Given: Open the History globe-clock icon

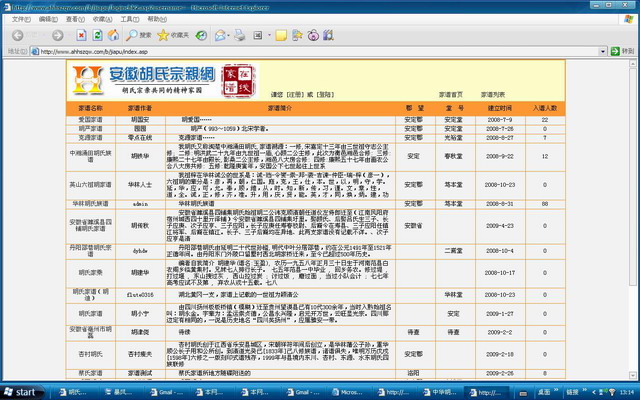Looking at the screenshot, I should [201, 36].
